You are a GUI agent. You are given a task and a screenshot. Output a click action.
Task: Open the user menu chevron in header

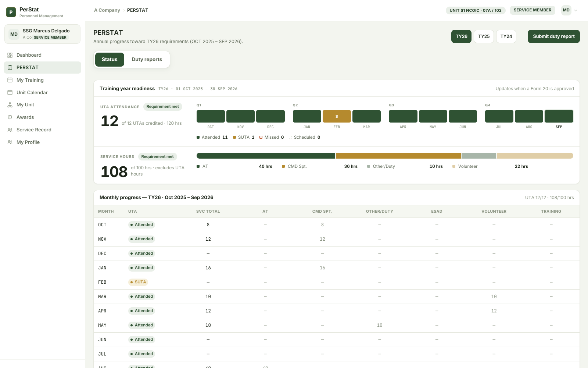576,10
